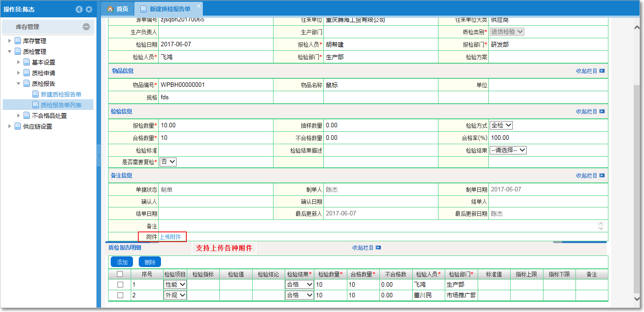Close the 新建质检报告单 tab
The height and width of the screenshot is (312, 644).
[198, 5]
